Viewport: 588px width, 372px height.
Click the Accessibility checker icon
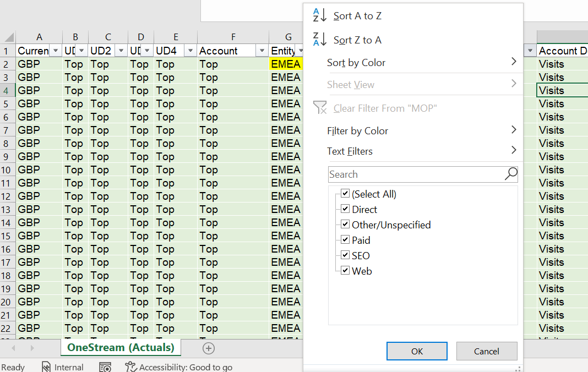[131, 366]
